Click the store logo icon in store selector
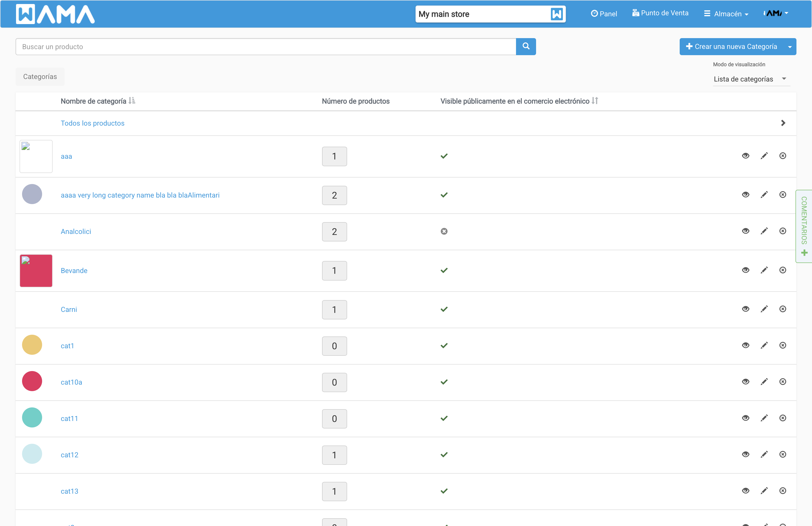The height and width of the screenshot is (526, 812). 557,14
